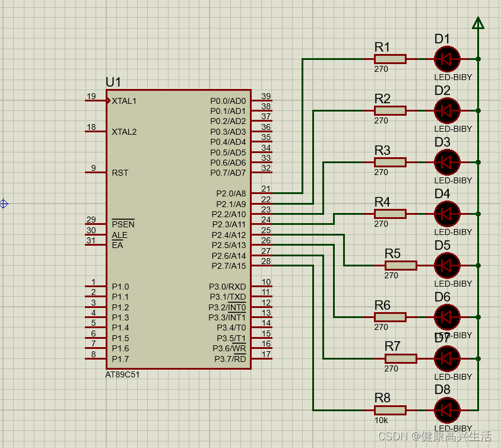Click the 270 value under R5
501x448 pixels.
391,275
